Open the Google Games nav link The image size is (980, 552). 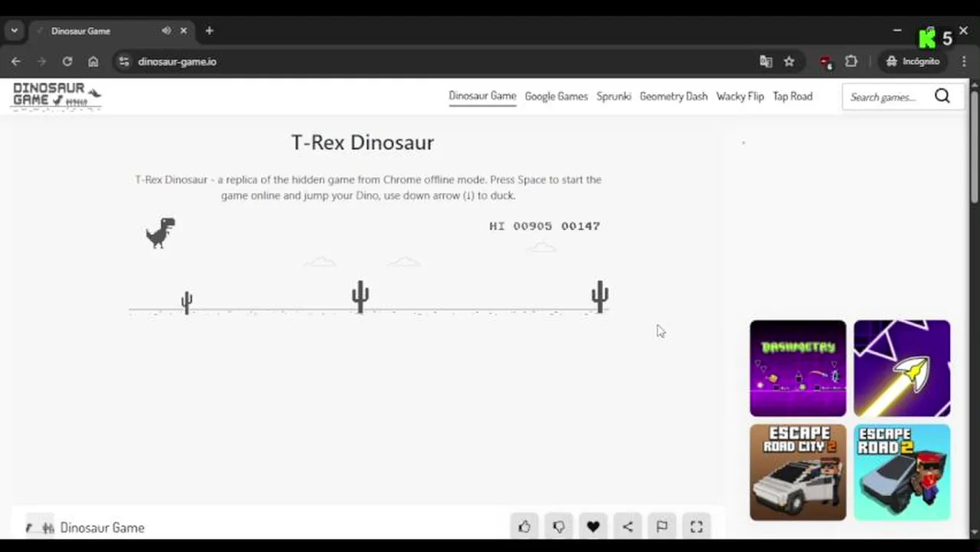(556, 97)
